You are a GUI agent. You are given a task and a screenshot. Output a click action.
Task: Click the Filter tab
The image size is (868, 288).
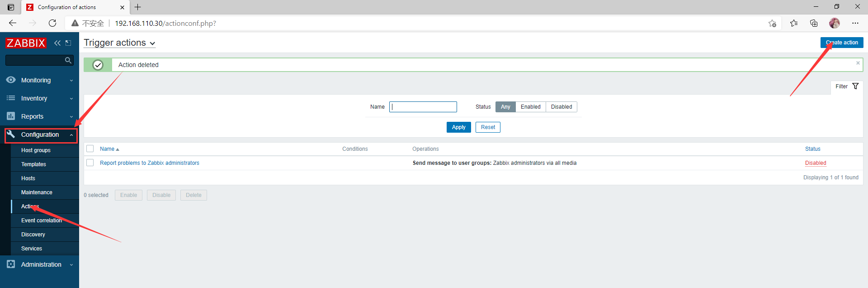point(847,86)
